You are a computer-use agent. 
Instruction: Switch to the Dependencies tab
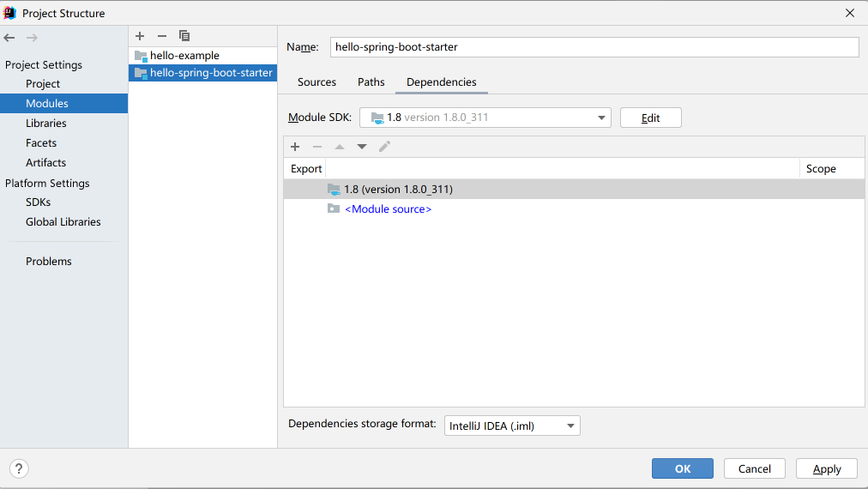point(441,82)
